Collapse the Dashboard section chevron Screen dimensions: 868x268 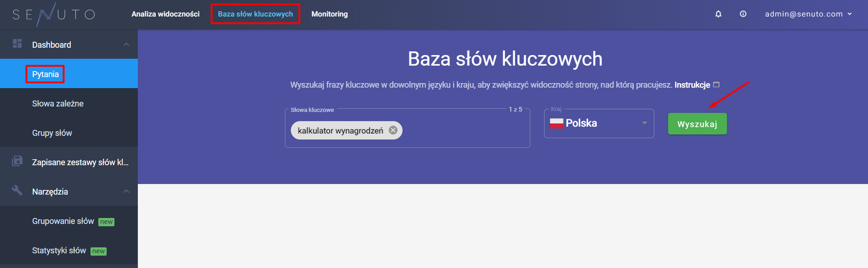[126, 45]
